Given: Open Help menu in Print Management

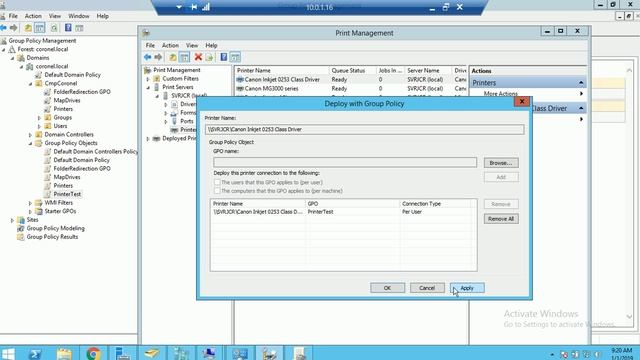Looking at the screenshot, I should coord(211,45).
